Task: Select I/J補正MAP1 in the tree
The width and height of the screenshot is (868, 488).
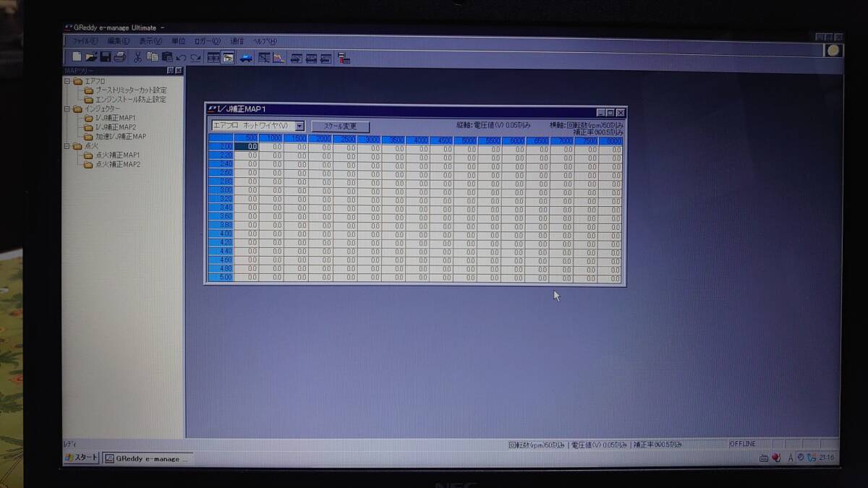Action: (116, 118)
